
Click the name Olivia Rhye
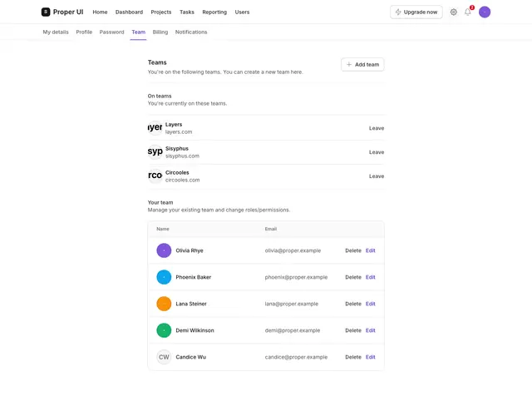point(190,250)
